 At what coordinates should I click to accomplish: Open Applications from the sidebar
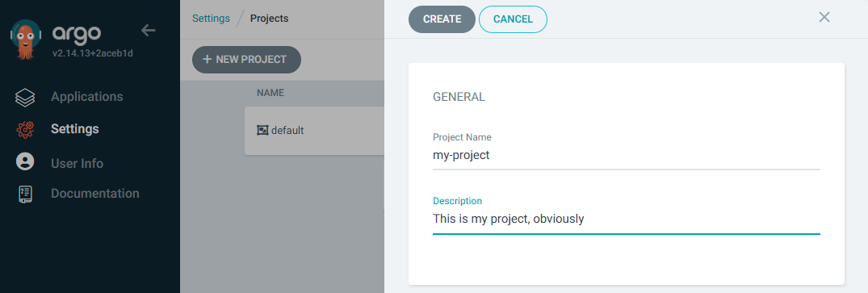click(87, 97)
